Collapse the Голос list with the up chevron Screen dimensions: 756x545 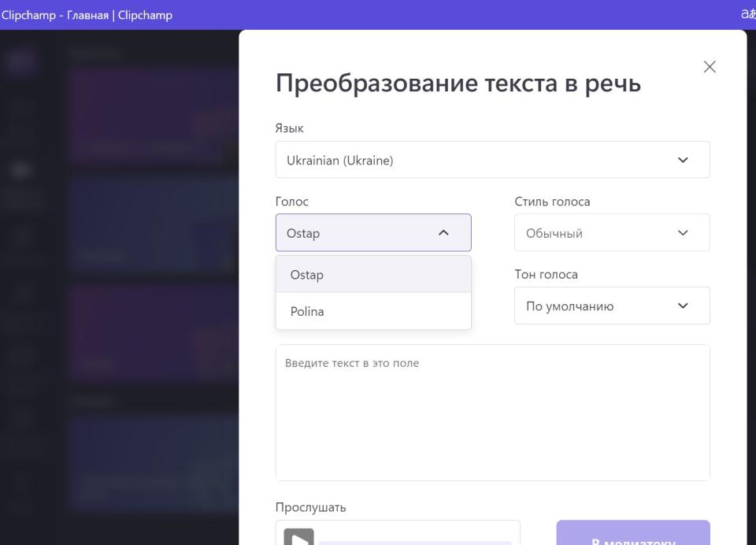click(x=443, y=233)
